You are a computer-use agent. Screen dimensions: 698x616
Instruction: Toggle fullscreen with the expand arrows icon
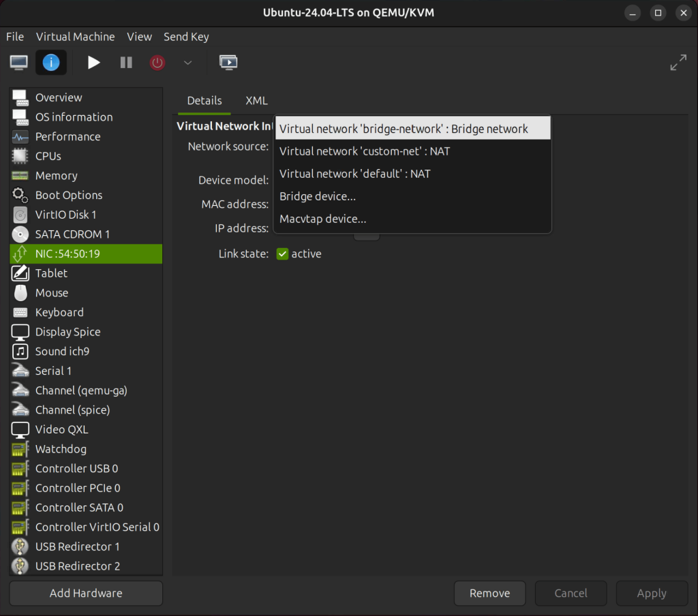coord(678,62)
